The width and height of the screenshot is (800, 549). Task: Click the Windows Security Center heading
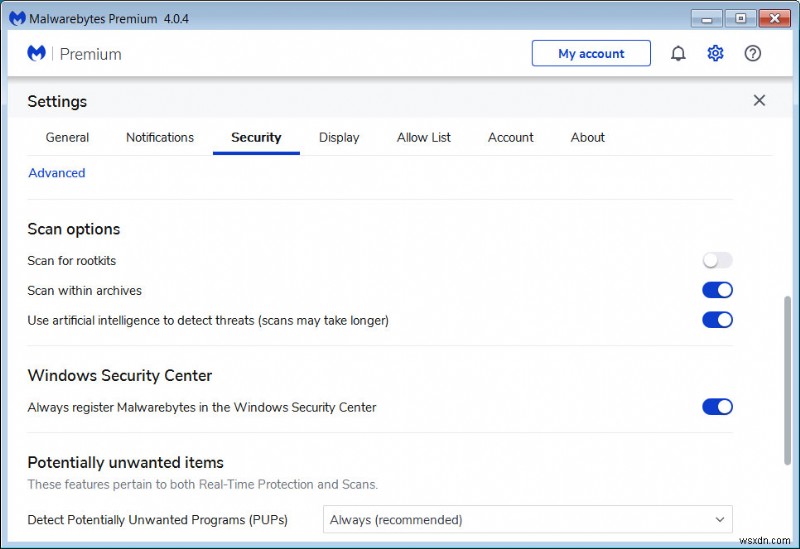119,376
